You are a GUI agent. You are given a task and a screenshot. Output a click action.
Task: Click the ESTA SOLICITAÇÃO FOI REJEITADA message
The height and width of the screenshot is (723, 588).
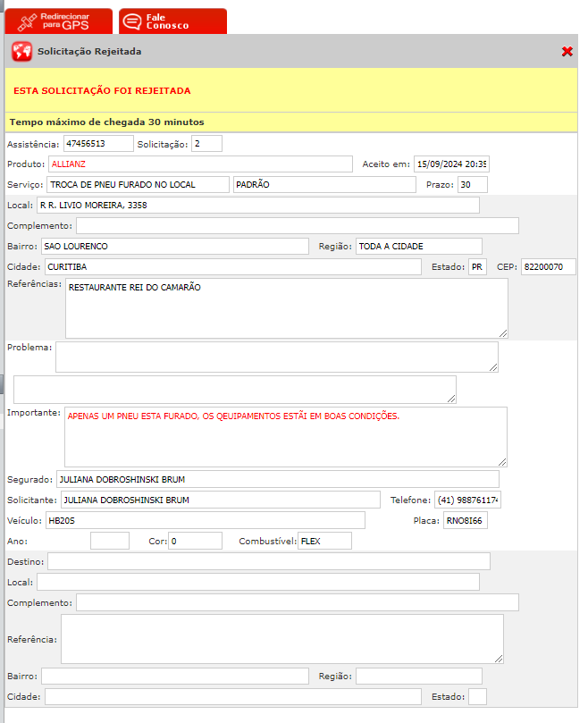pos(102,90)
